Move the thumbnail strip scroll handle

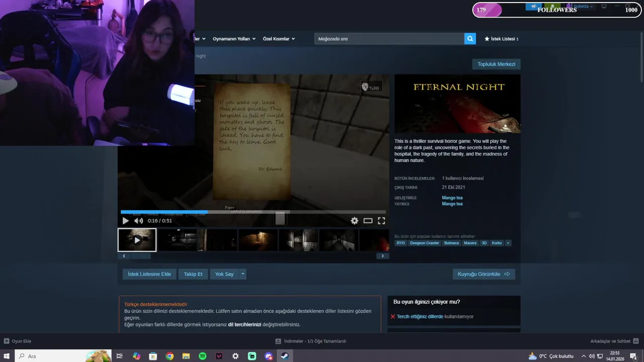[141, 256]
